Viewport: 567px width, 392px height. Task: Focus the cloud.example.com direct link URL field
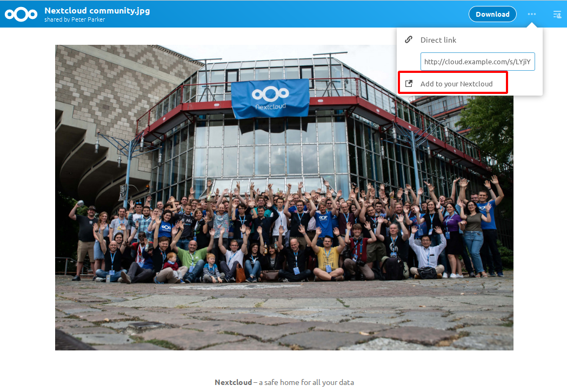click(x=477, y=62)
